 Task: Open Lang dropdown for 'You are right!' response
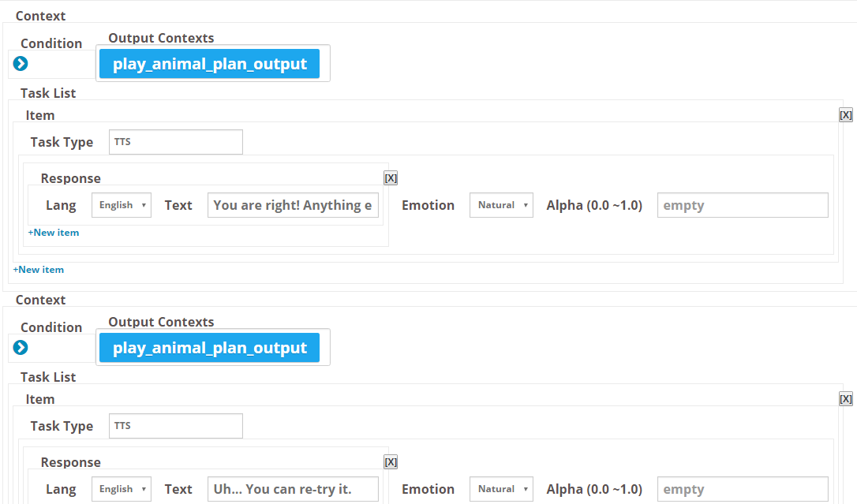coord(122,205)
